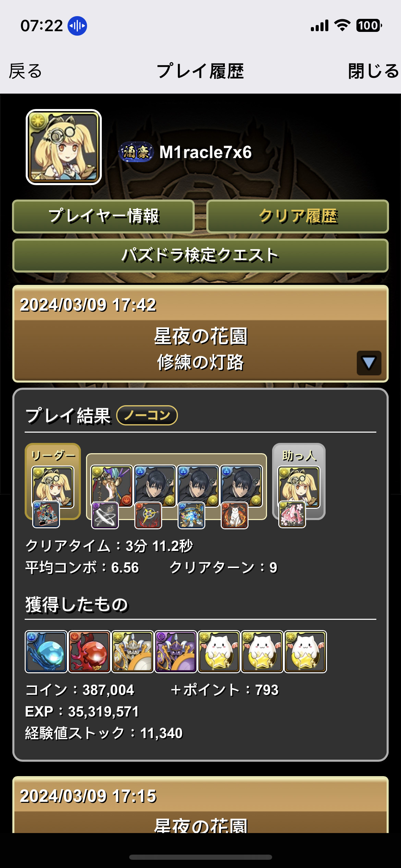Switch to the クリア履歴 tab

click(297, 216)
